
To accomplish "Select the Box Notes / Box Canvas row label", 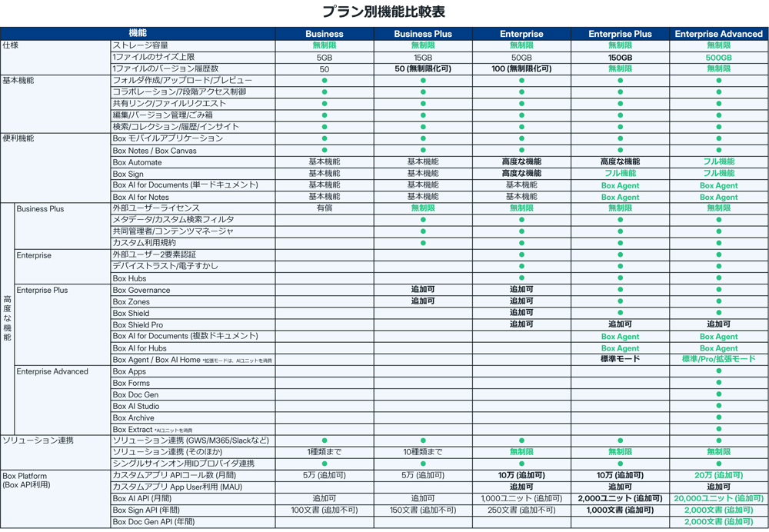I will click(155, 151).
